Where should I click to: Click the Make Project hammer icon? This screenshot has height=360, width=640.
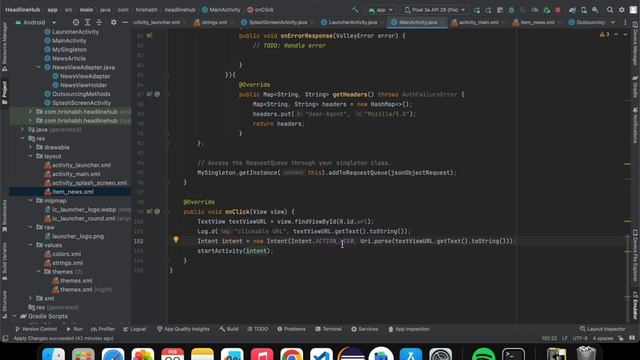pyautogui.click(x=356, y=10)
